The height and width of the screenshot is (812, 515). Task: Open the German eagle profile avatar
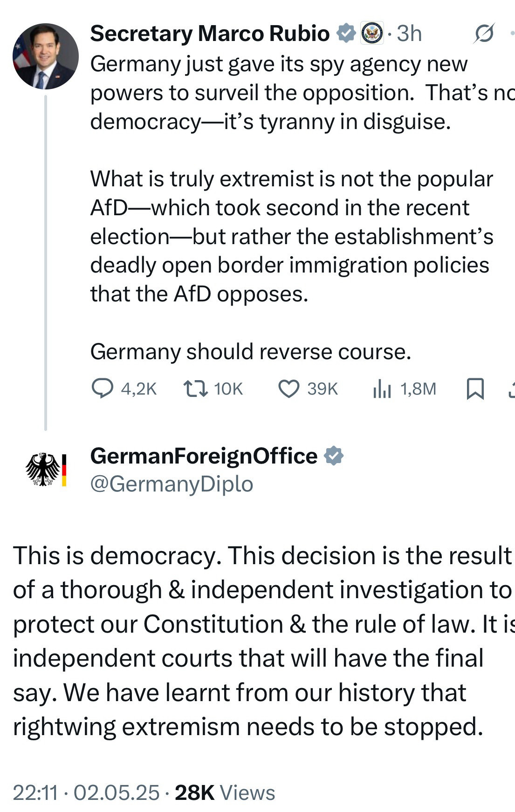pos(45,469)
